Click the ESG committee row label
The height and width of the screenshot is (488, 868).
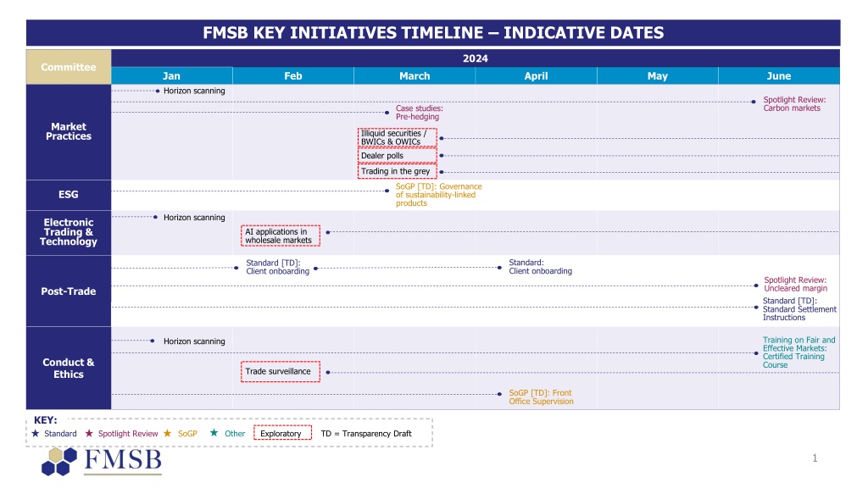69,195
